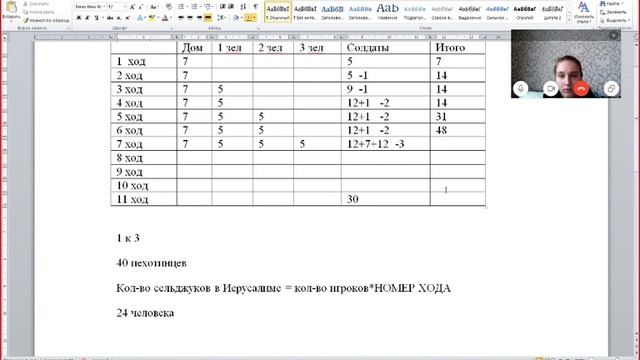Open the font size dropdown

[x=124, y=7]
